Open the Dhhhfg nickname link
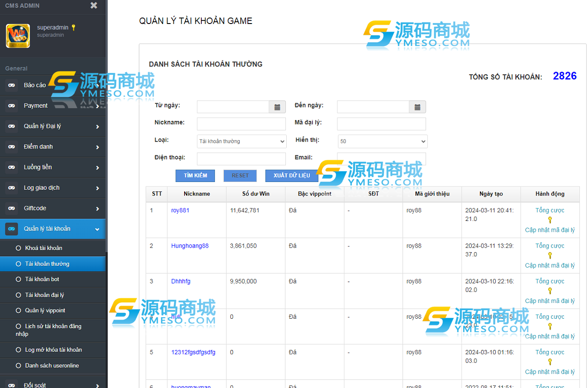Image resolution: width=588 pixels, height=388 pixels. pos(181,281)
